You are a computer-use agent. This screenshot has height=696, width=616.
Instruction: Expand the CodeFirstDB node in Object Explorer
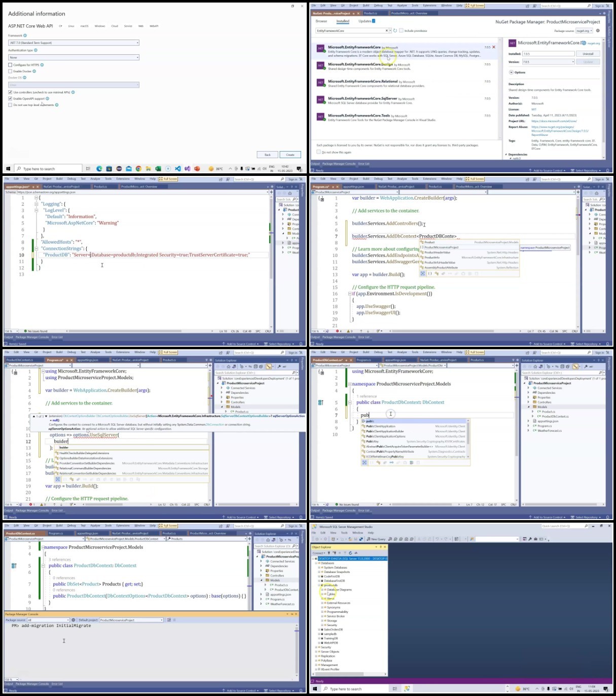[x=319, y=576]
